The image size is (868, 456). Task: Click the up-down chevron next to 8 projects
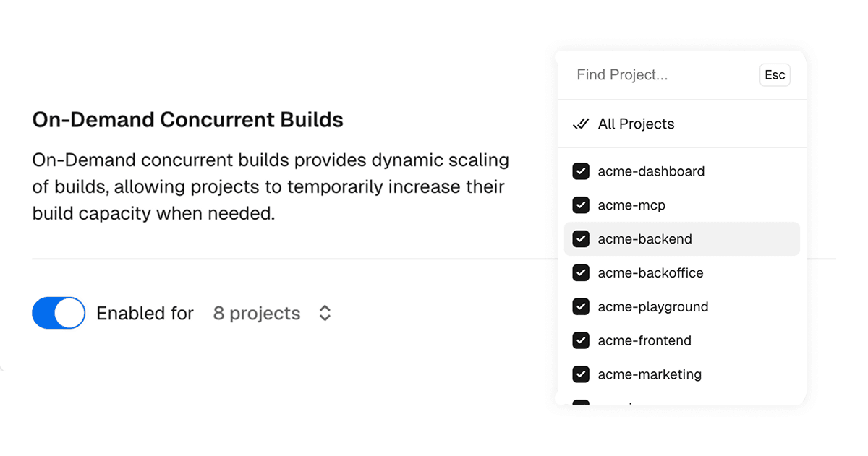coord(325,313)
